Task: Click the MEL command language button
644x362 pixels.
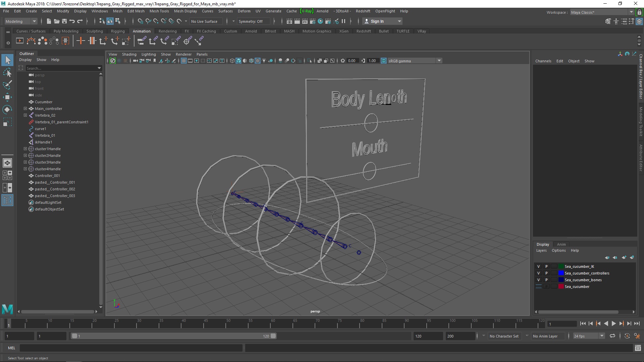Action: [11, 348]
